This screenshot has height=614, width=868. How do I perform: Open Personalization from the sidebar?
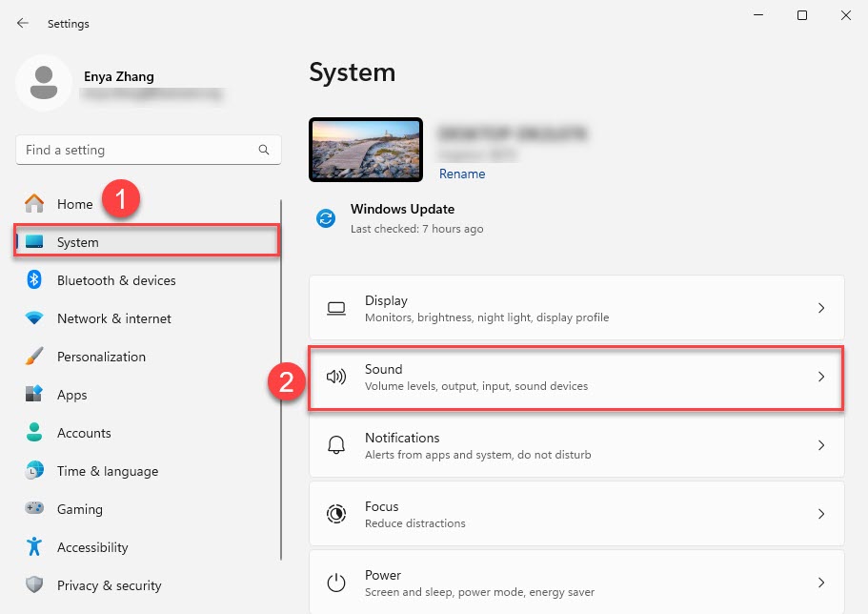click(101, 357)
